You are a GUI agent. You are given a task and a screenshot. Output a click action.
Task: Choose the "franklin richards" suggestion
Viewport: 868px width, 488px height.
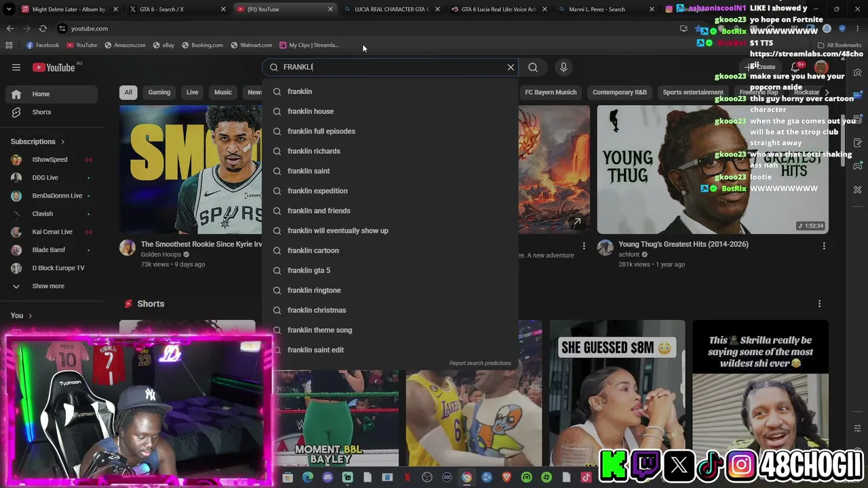tap(390, 151)
